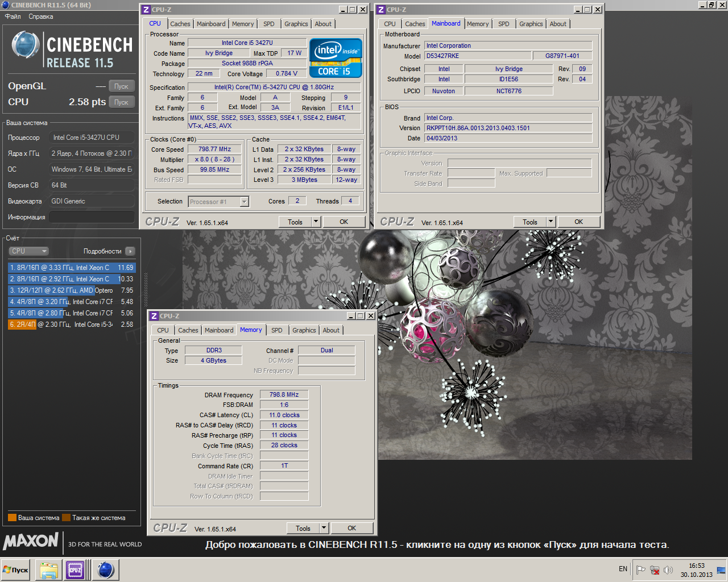Click the orange Ваша система legend swatch
Screen dimensions: 728x582
tap(12, 518)
